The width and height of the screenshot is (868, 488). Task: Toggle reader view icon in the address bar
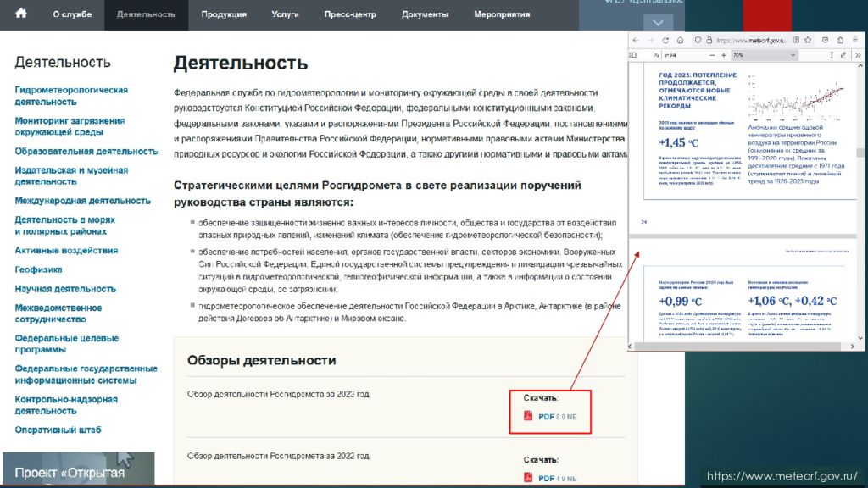(x=796, y=41)
